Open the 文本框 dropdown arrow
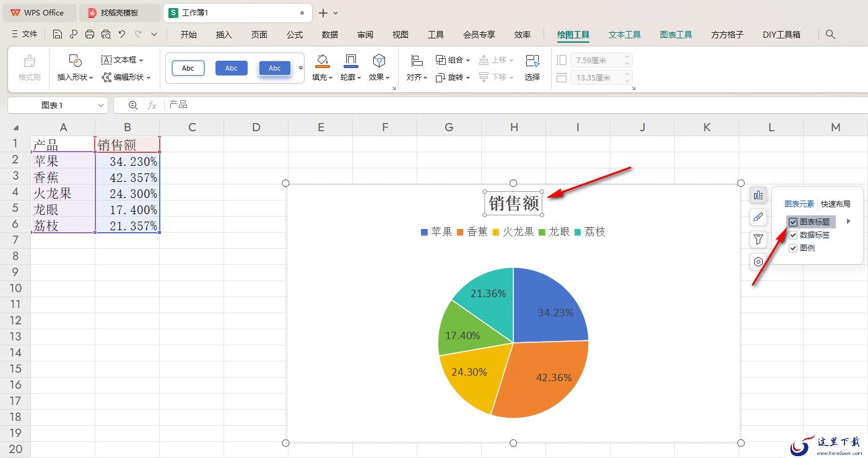The width and height of the screenshot is (868, 458). tap(141, 60)
